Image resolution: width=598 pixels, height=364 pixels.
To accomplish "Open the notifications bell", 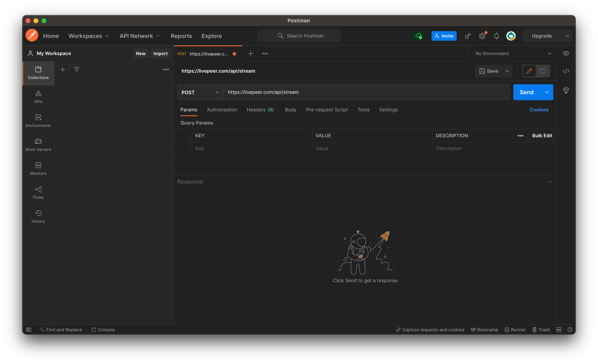I will 497,36.
